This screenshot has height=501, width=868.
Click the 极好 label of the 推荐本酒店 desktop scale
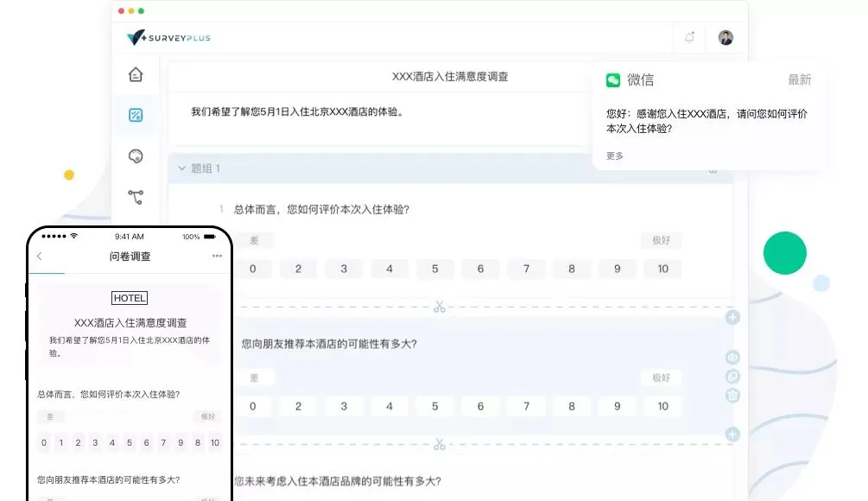[x=662, y=377]
